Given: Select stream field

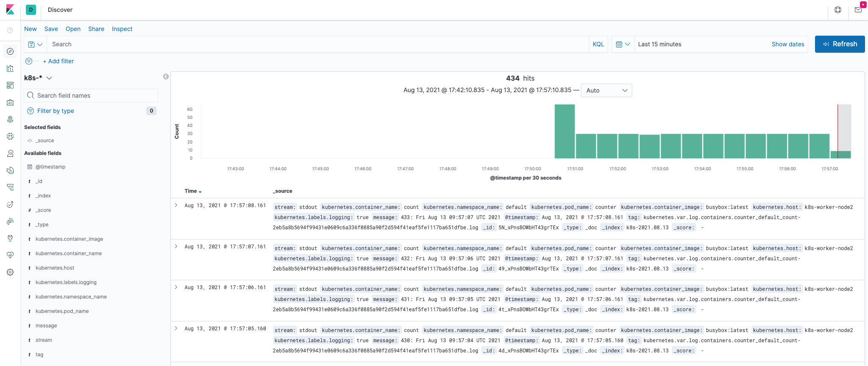Looking at the screenshot, I should (x=44, y=340).
